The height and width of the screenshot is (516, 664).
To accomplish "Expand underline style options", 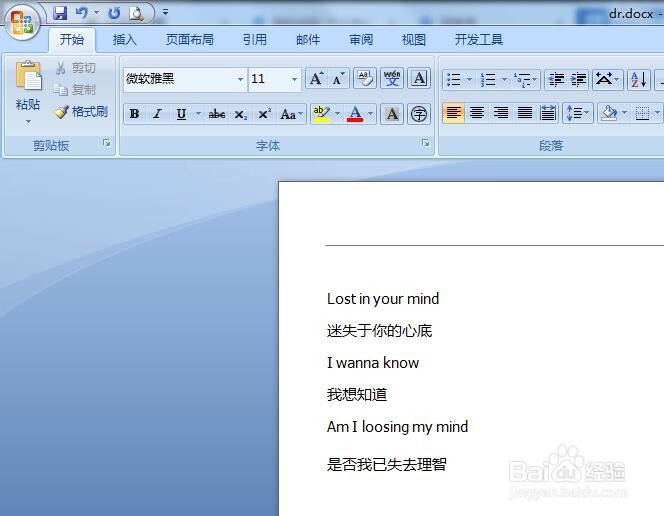I will pyautogui.click(x=198, y=113).
